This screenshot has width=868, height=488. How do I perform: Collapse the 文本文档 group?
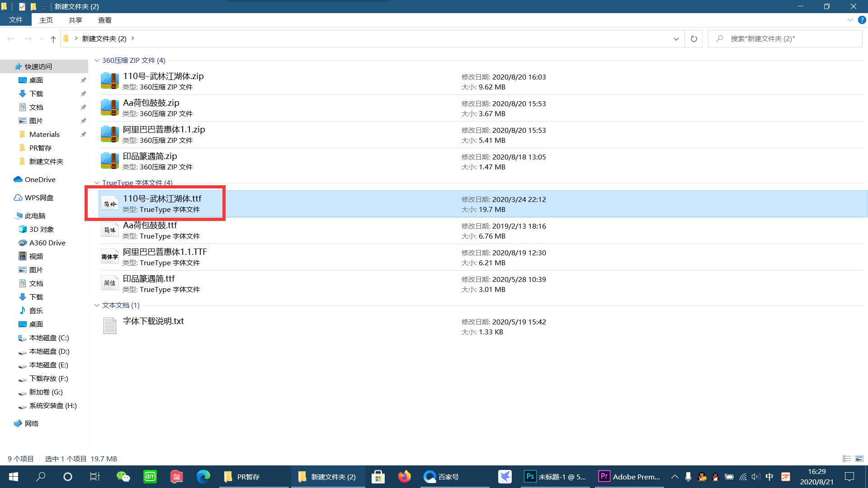97,305
